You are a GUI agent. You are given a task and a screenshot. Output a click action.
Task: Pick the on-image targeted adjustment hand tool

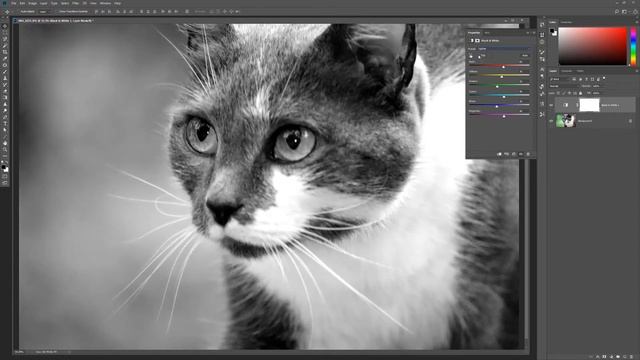pyautogui.click(x=471, y=56)
